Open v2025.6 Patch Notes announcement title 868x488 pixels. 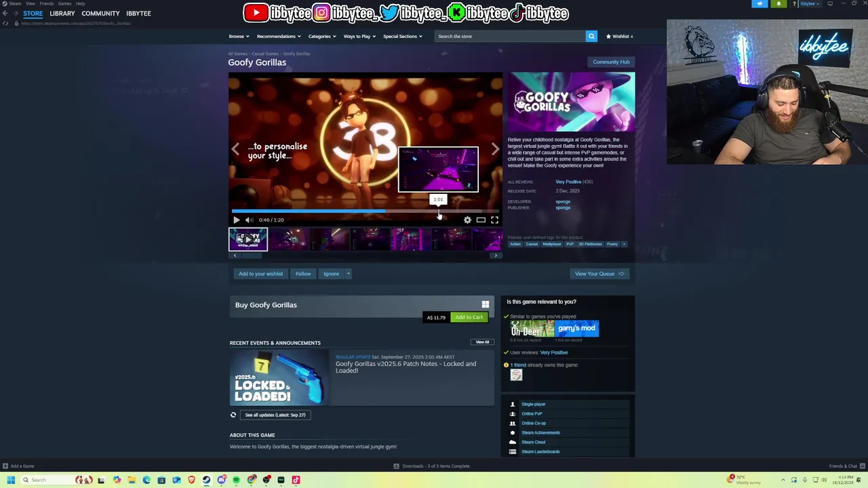(406, 367)
